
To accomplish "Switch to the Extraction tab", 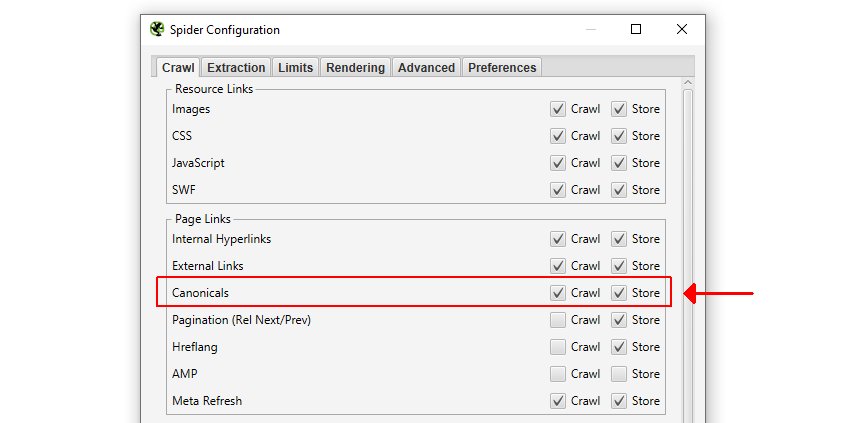I will [x=236, y=68].
